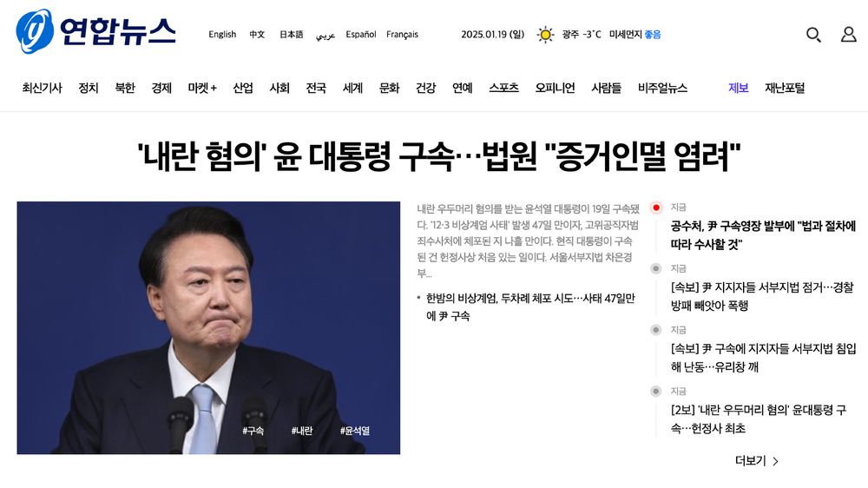Screen dimensions: 868x488
Task: Click the #윤석열 hashtag on photo
Action: [355, 431]
